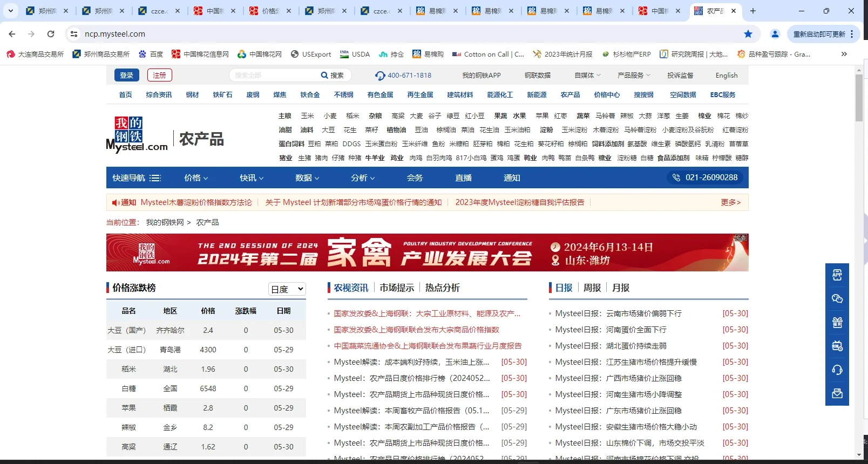Open Mysteel日报：云南市场猪价偏弱下行
The image size is (868, 464).
click(x=618, y=313)
